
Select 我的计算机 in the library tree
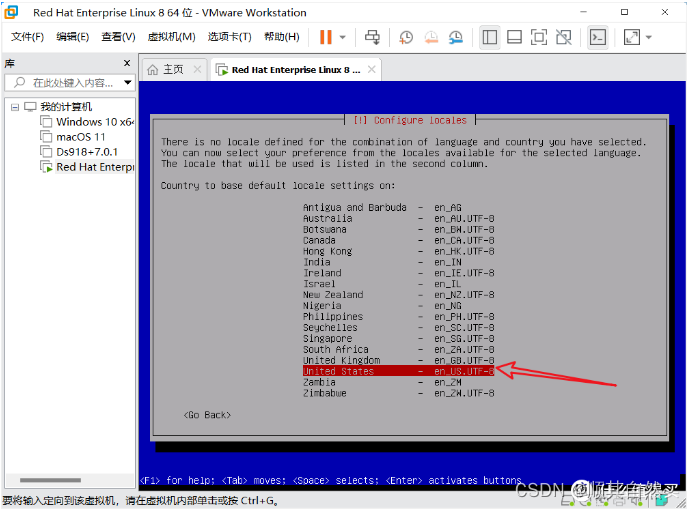pos(66,107)
